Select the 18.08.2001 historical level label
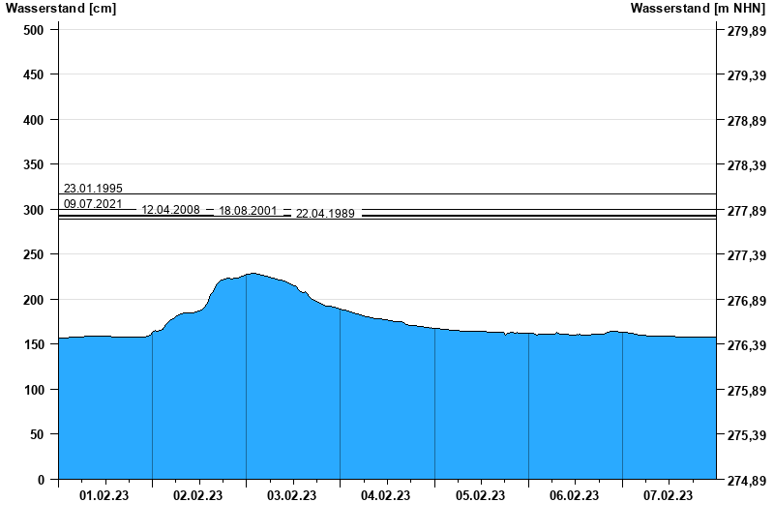Screen dimensions: 774x532 tap(248, 211)
